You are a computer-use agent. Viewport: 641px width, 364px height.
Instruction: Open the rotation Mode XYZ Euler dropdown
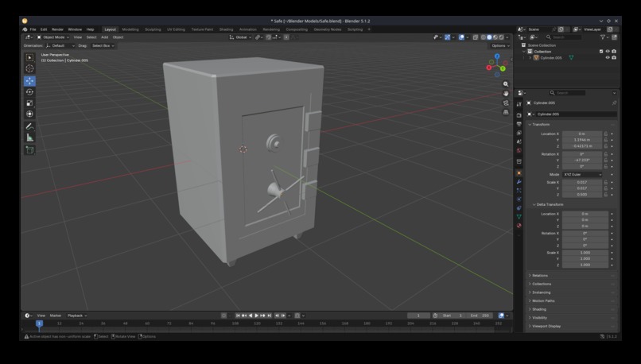pos(582,174)
